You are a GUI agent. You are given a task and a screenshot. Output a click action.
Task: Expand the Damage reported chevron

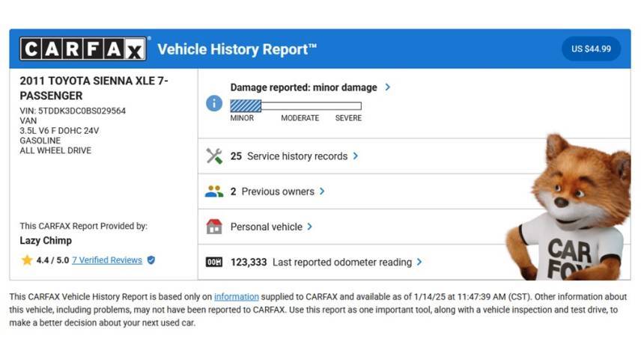pos(387,87)
